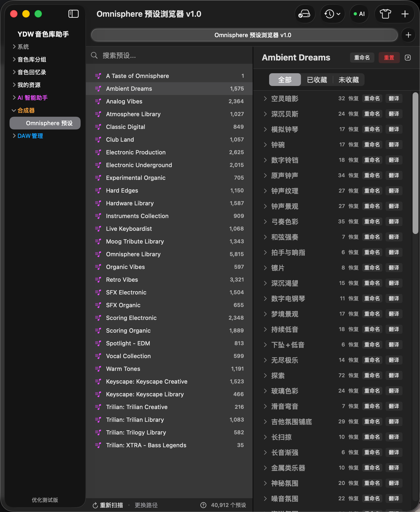Collapse the 合成器 sidebar section

point(14,110)
